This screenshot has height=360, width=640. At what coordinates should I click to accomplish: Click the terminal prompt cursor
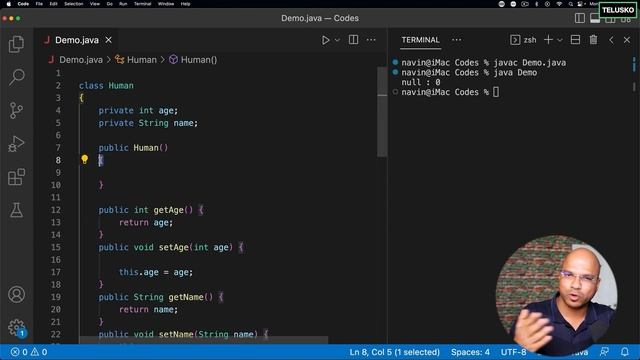[496, 92]
